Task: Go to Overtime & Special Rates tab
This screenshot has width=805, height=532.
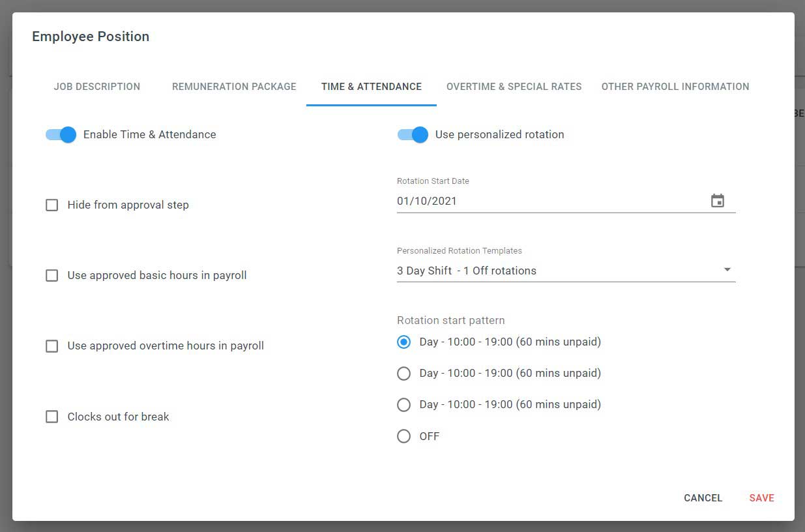Action: tap(514, 87)
